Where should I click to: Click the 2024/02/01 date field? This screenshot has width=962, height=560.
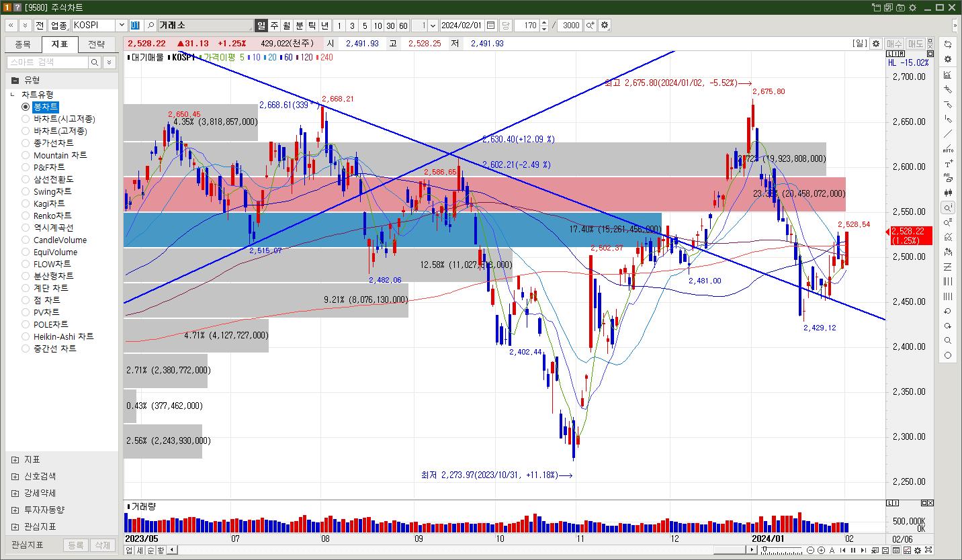pyautogui.click(x=462, y=26)
